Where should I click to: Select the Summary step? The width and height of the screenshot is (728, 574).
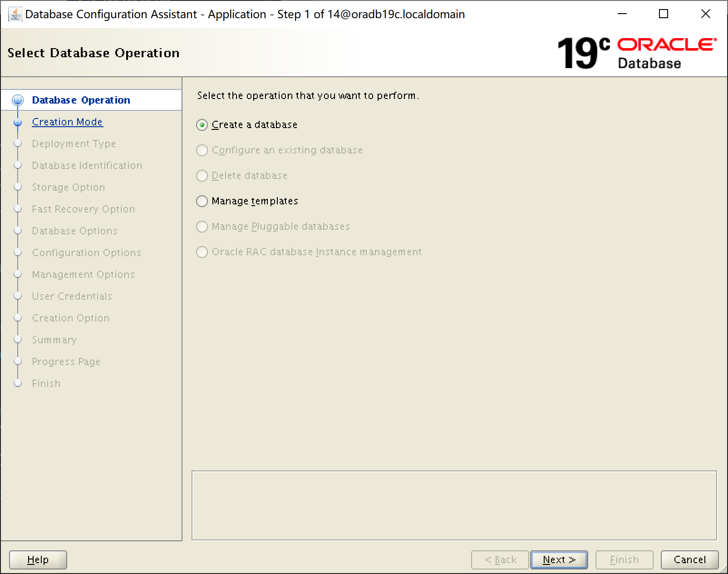click(x=54, y=340)
